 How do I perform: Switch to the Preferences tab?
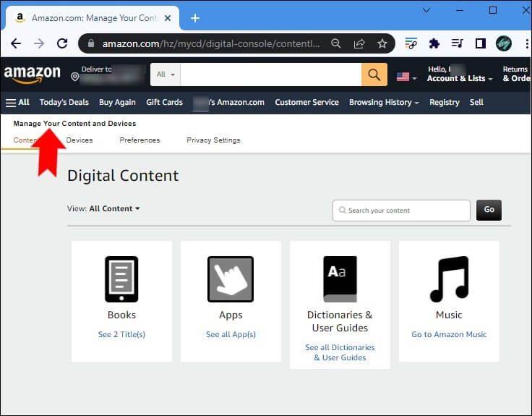140,140
